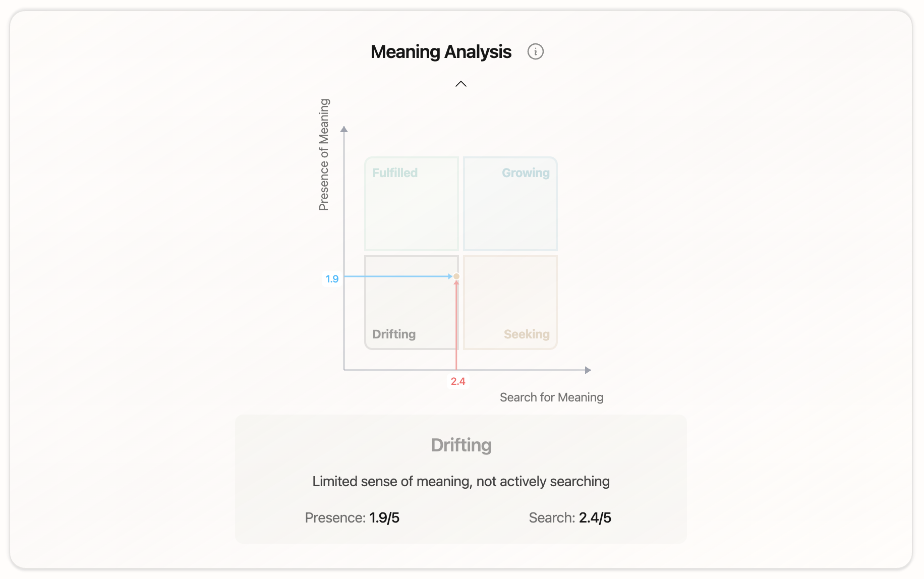Click the red 2.4 search value label

click(458, 381)
